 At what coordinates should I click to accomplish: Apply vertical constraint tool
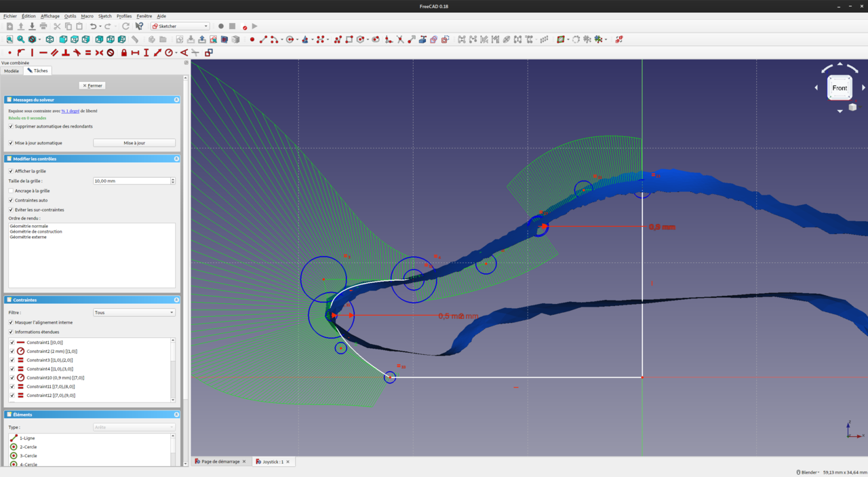click(x=32, y=52)
